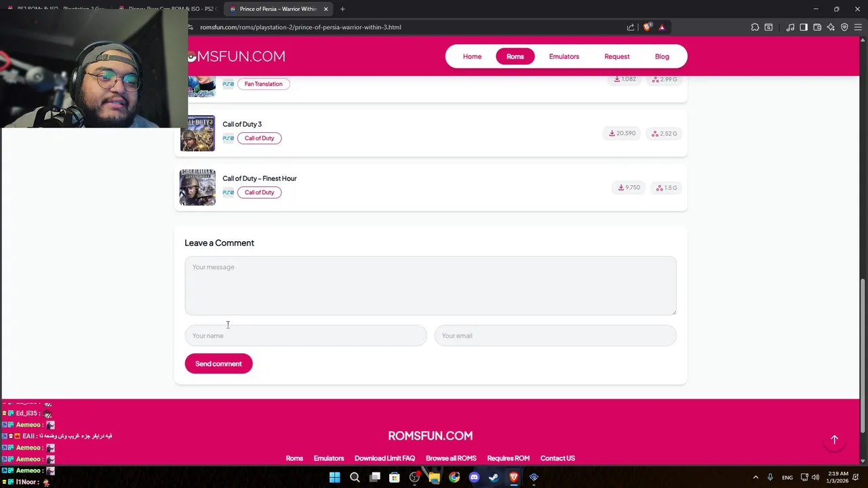This screenshot has width=868, height=488.
Task: Focus the Your email field
Action: tap(555, 335)
